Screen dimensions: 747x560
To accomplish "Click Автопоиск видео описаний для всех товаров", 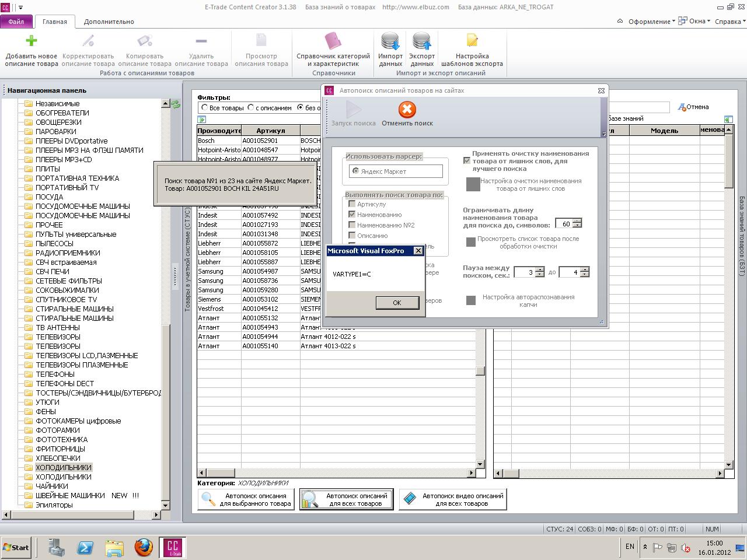I will [x=453, y=499].
